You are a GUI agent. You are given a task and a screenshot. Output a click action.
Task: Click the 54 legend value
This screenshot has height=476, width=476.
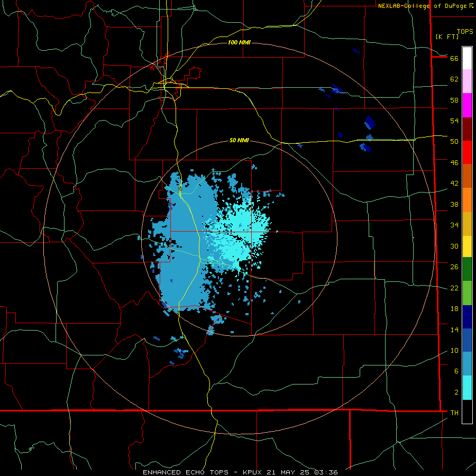(454, 121)
